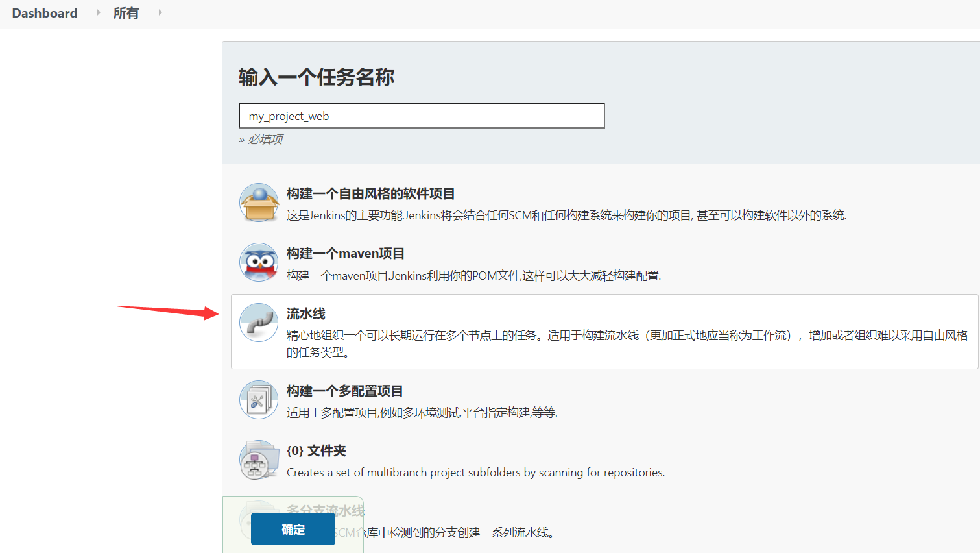The height and width of the screenshot is (553, 980).
Task: Open Dashboard from the breadcrumb
Action: click(x=44, y=13)
